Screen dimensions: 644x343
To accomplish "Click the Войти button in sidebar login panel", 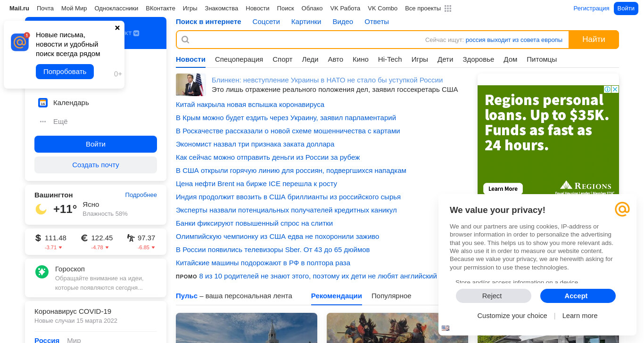I will point(96,144).
